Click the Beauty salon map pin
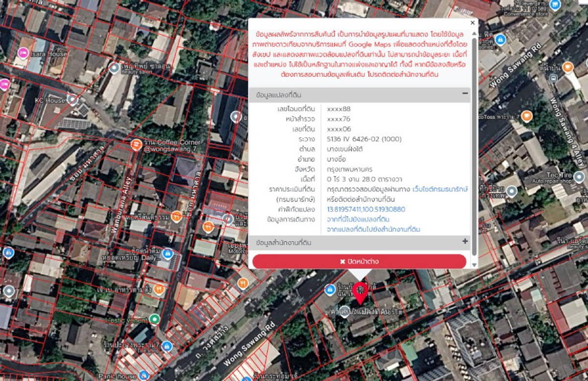This screenshot has width=588, height=381. [x=114, y=68]
